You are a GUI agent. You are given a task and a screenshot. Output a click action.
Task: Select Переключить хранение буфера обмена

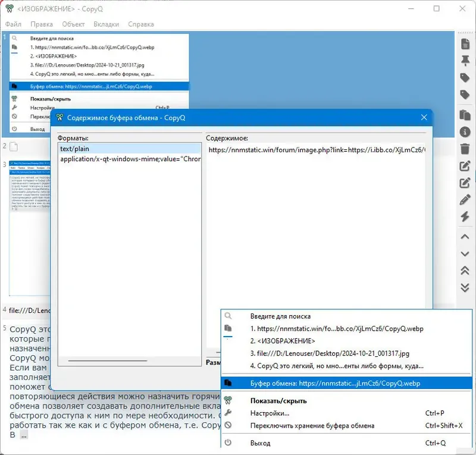[x=346, y=425]
